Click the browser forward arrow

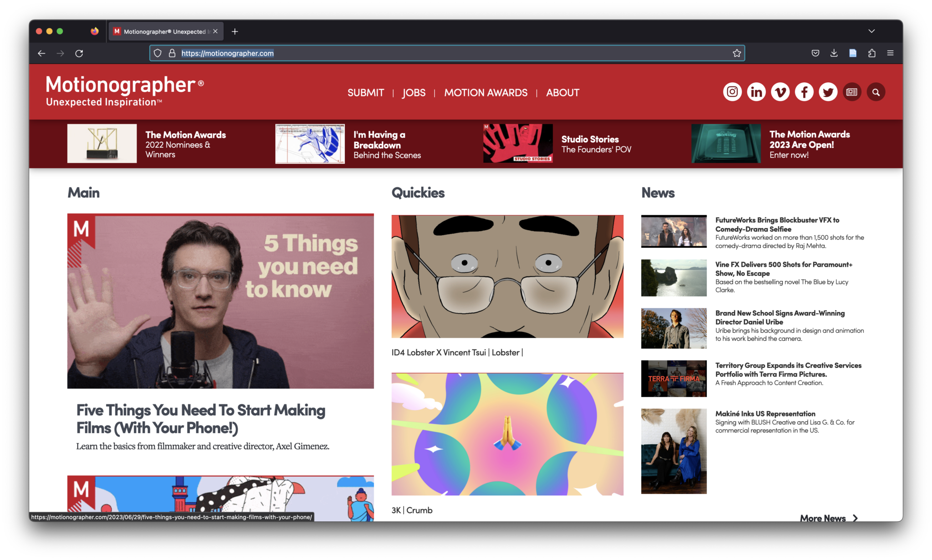60,53
